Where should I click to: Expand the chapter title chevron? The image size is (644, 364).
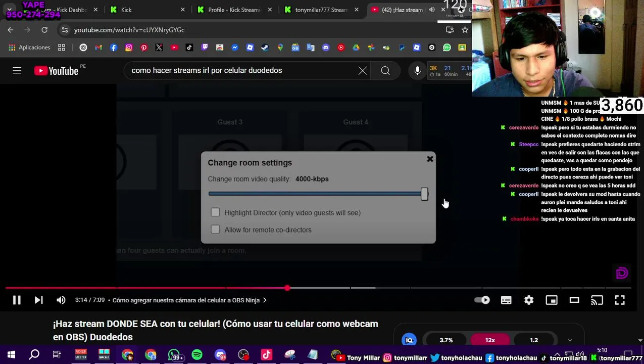click(265, 300)
